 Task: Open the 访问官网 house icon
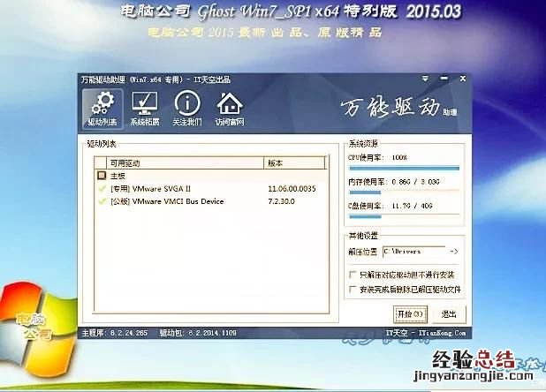click(230, 109)
